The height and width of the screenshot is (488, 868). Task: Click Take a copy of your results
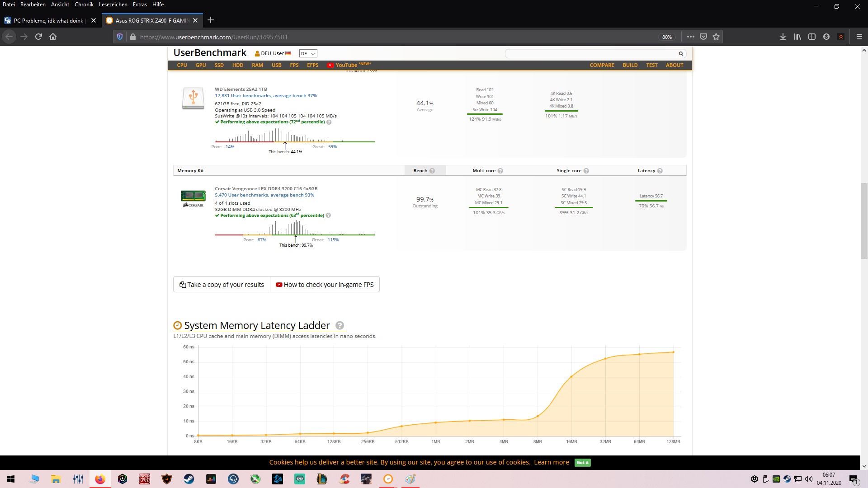point(222,285)
